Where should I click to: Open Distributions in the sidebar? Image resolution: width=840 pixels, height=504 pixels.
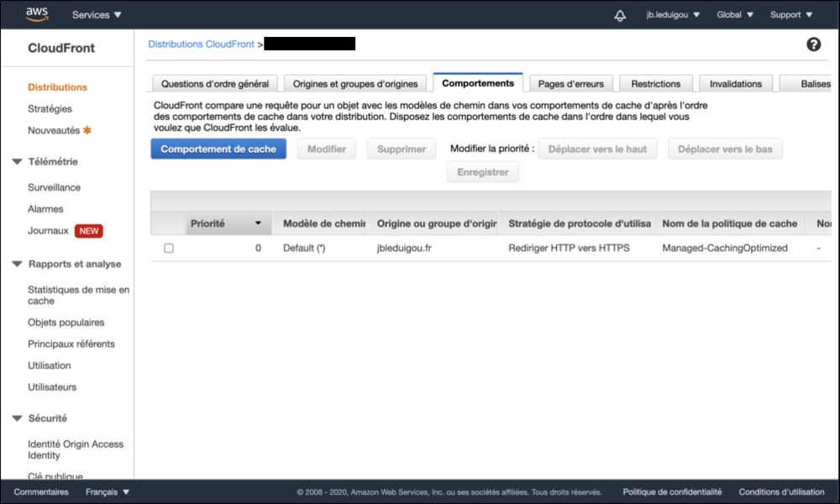[57, 87]
